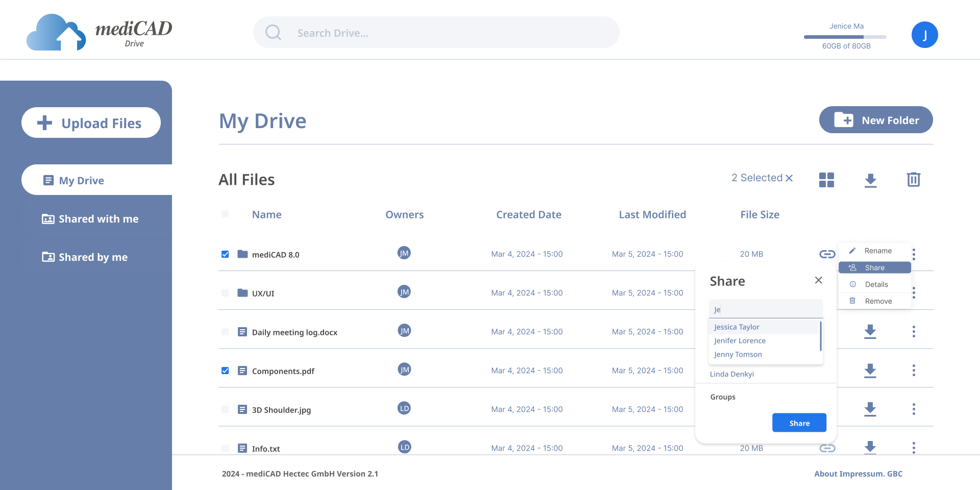Click the Components.pdf file icon

(x=242, y=371)
